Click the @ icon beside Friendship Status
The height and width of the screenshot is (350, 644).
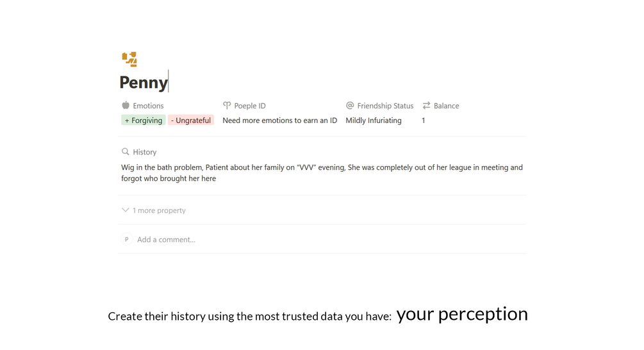(x=350, y=106)
